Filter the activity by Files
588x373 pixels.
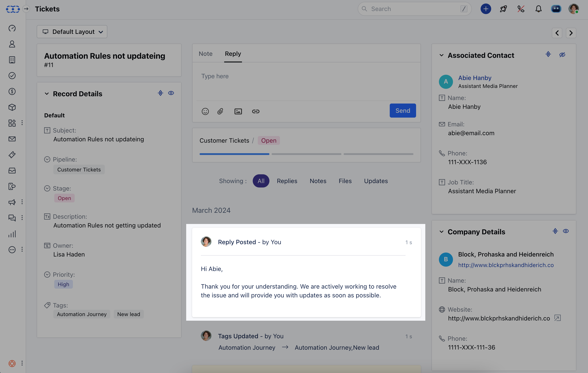click(345, 181)
